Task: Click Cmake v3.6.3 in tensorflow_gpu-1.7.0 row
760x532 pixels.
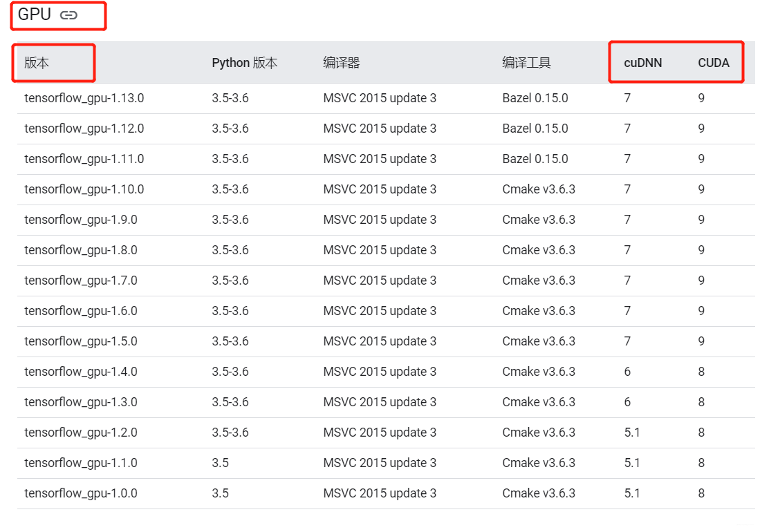Action: [539, 281]
